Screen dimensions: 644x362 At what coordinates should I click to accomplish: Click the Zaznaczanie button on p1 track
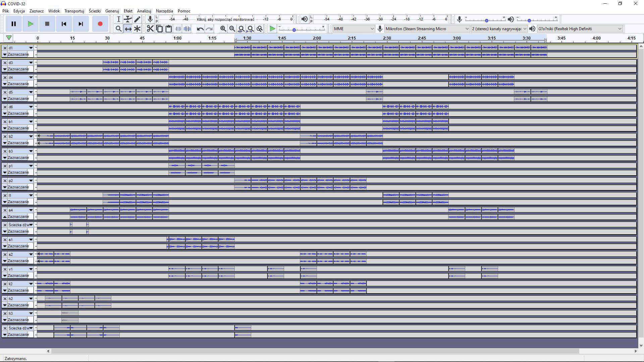18,172
